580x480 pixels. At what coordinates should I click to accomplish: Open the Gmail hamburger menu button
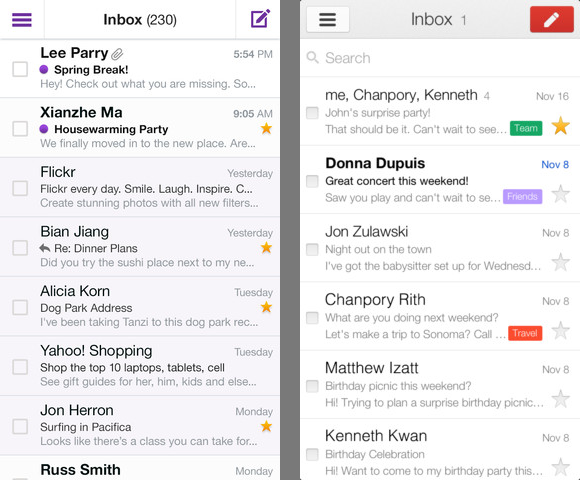tap(328, 19)
